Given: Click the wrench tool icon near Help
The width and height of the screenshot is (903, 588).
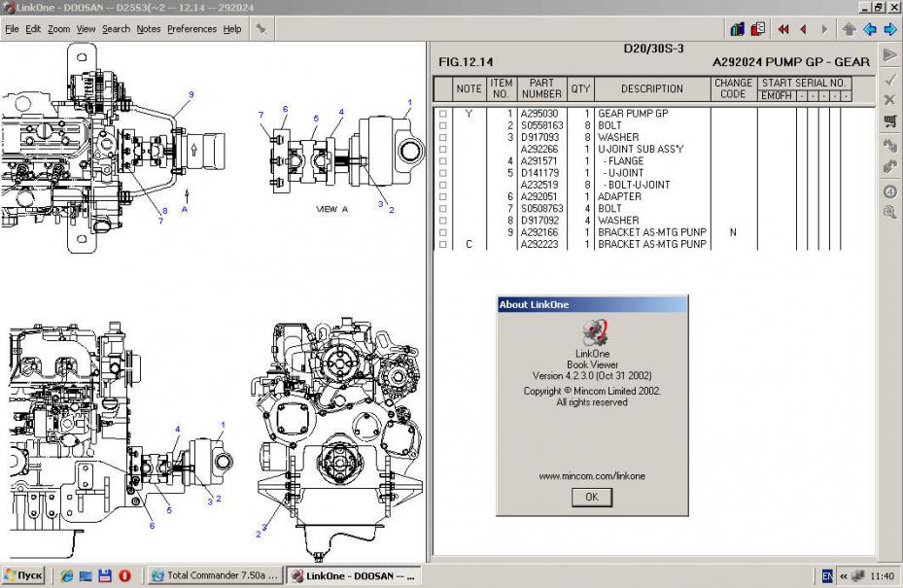Looking at the screenshot, I should (260, 29).
